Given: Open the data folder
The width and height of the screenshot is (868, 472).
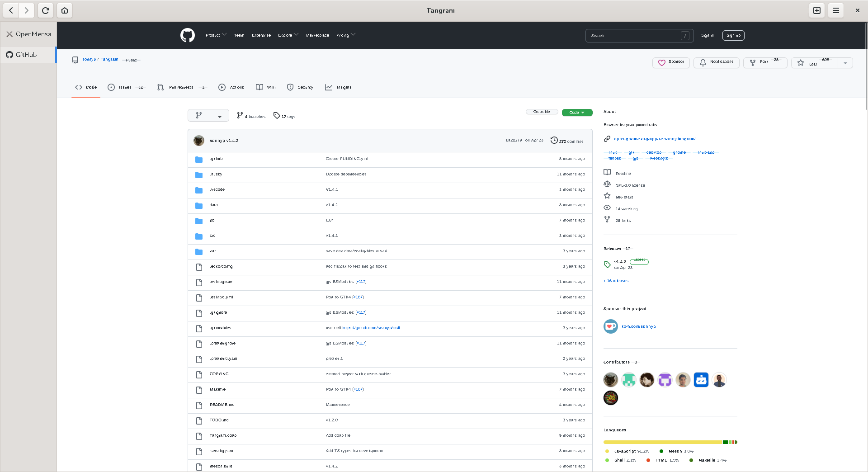Looking at the screenshot, I should (x=214, y=205).
